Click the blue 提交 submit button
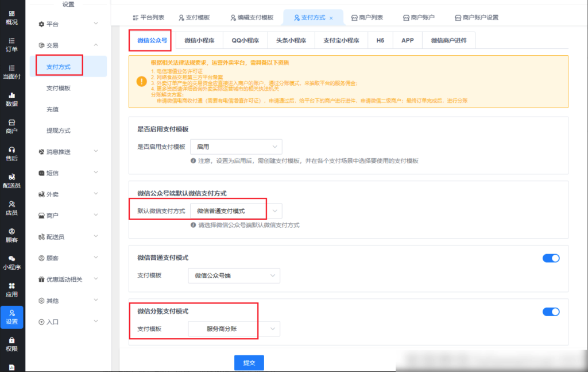This screenshot has height=372, width=588. pyautogui.click(x=249, y=363)
